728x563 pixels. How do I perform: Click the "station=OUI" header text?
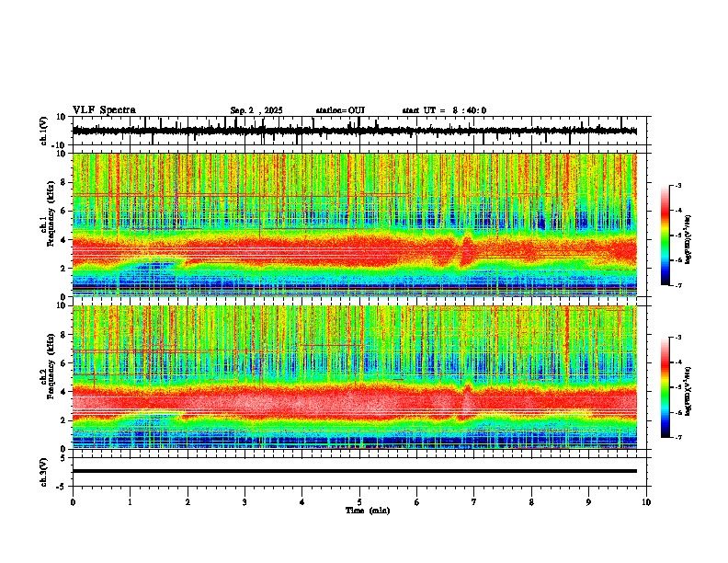click(x=340, y=110)
